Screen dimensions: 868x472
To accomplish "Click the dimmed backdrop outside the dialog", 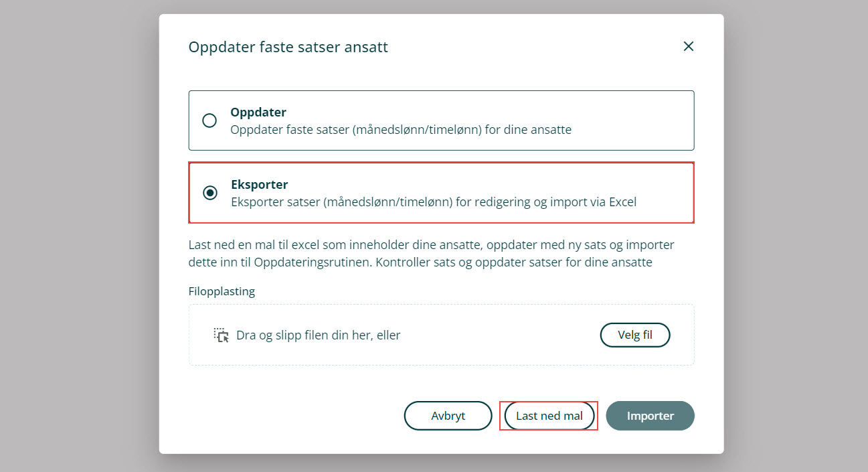I will coord(79,234).
